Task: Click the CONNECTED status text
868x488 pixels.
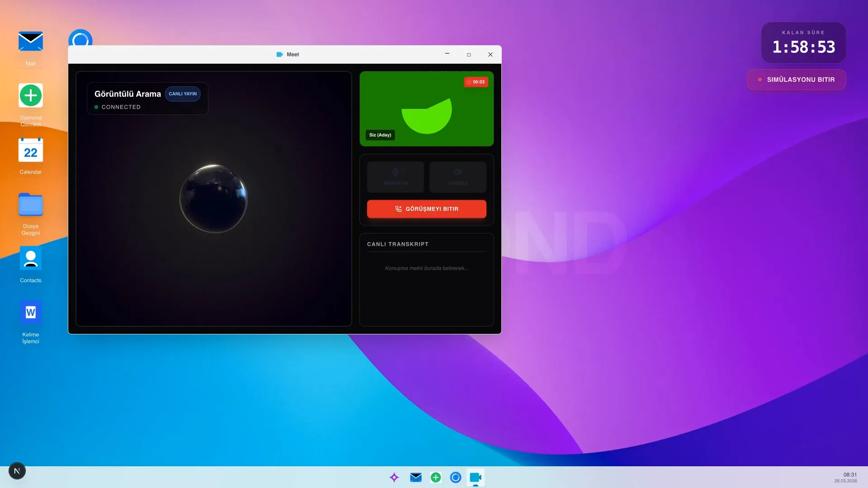Action: coord(121,107)
